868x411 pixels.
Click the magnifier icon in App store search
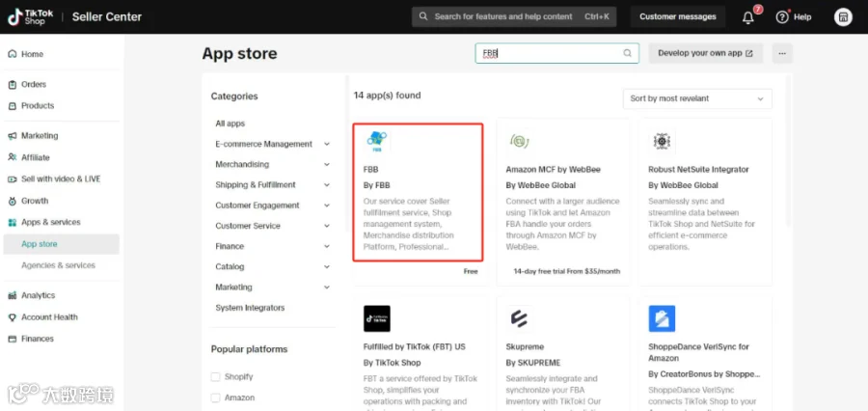(x=627, y=53)
